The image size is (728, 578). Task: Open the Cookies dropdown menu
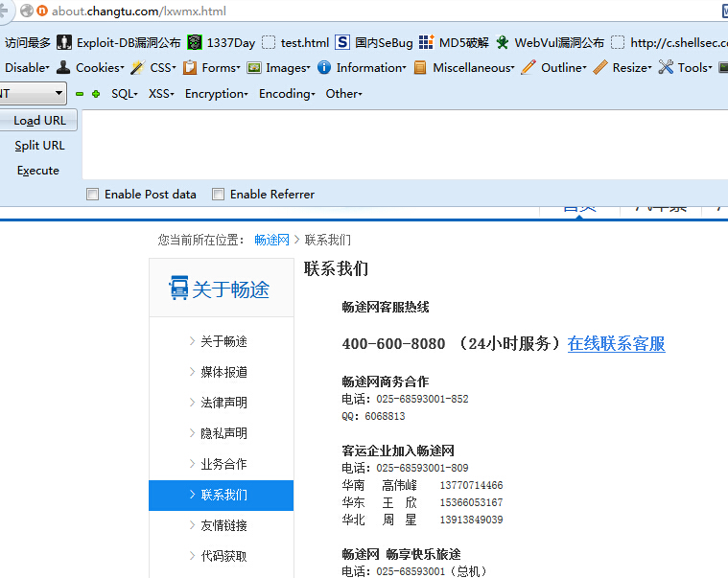click(x=100, y=68)
